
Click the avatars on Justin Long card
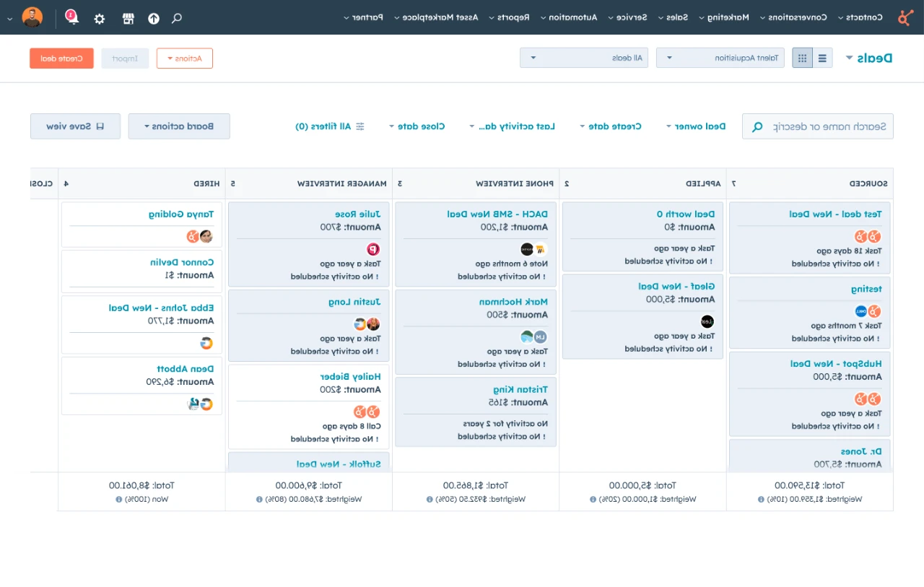click(x=367, y=324)
